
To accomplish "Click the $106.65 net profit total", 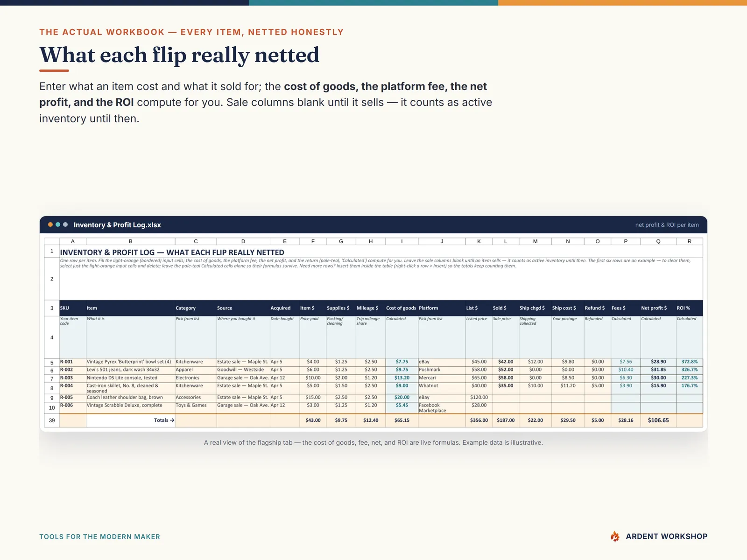I will [658, 420].
